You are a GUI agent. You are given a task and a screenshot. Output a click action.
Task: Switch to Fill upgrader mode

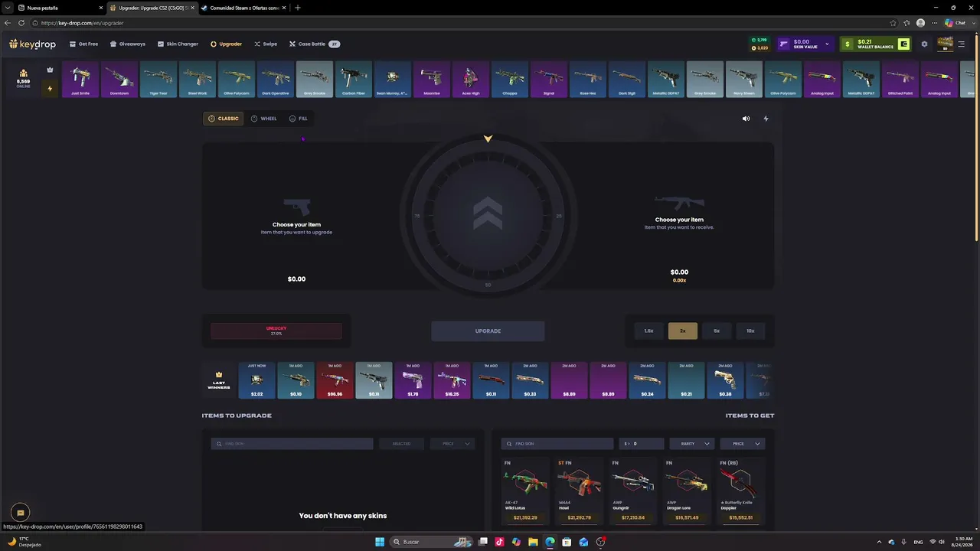tap(299, 119)
